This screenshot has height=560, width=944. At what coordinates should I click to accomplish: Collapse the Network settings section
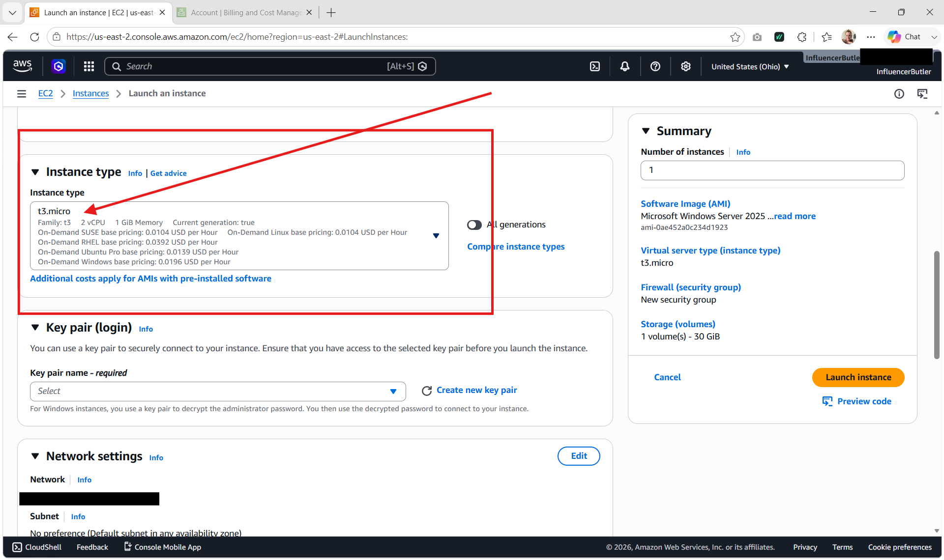[35, 456]
